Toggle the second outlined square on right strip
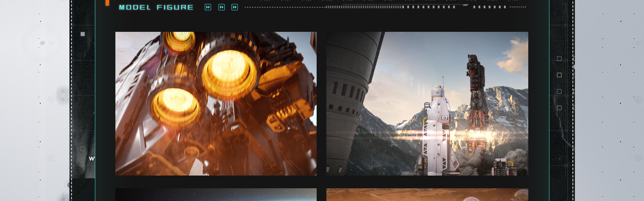Image resolution: width=644 pixels, height=201 pixels. [x=559, y=75]
